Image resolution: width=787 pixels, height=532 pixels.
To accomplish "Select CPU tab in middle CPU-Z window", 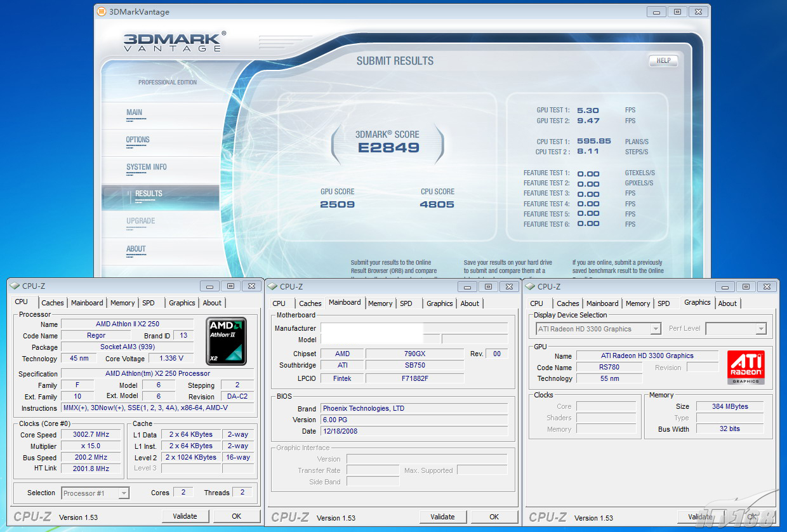I will (279, 303).
